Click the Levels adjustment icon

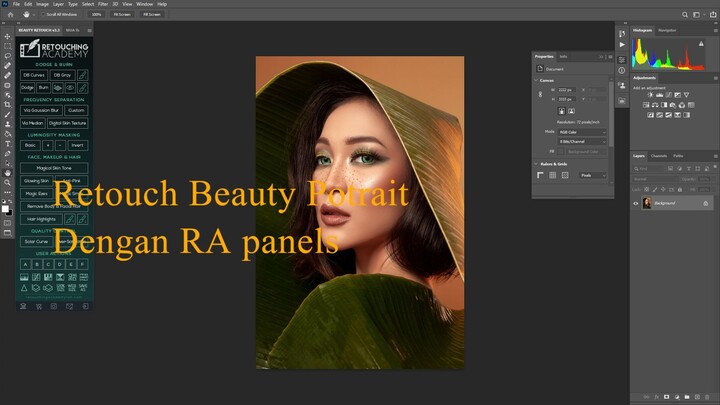[659, 95]
